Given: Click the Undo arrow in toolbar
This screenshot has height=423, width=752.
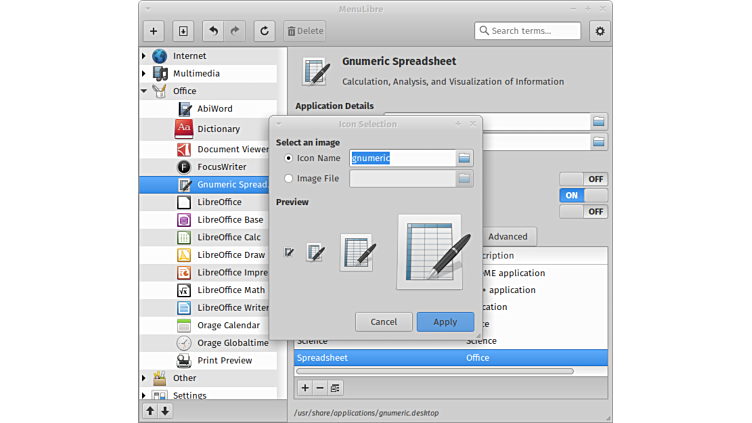Looking at the screenshot, I should pos(213,31).
